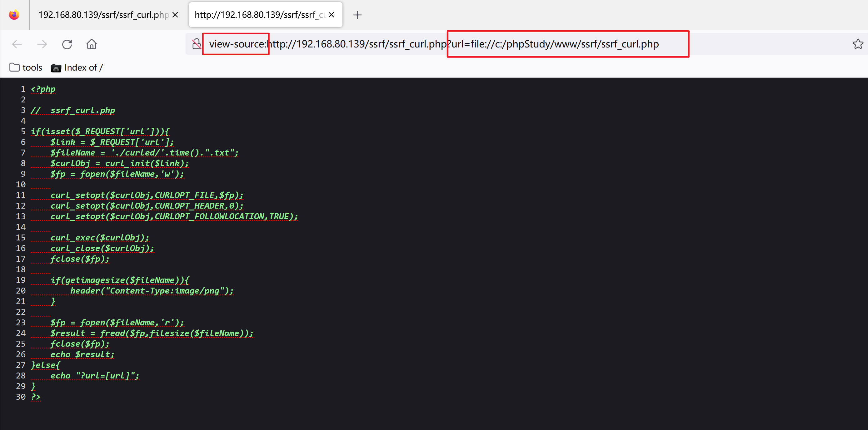Click line '$fp = fopen($fileName,'w');'
Image resolution: width=868 pixels, height=430 pixels.
click(x=117, y=174)
